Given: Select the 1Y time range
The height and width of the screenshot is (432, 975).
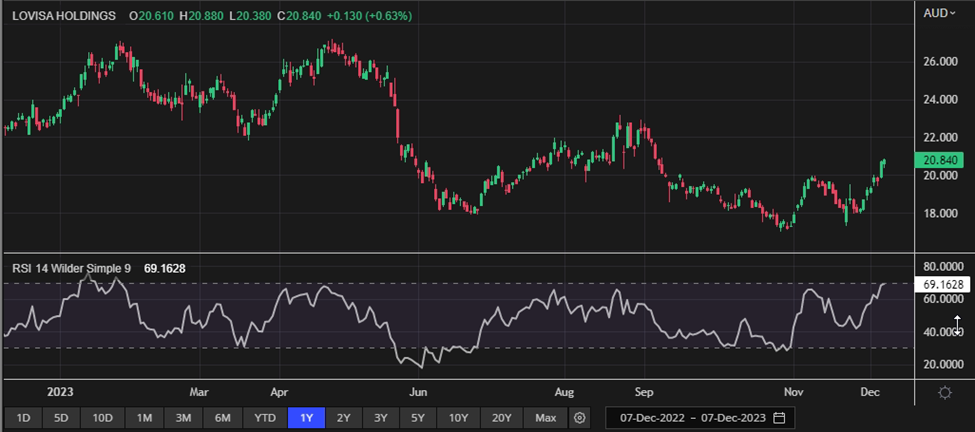Looking at the screenshot, I should [x=307, y=418].
